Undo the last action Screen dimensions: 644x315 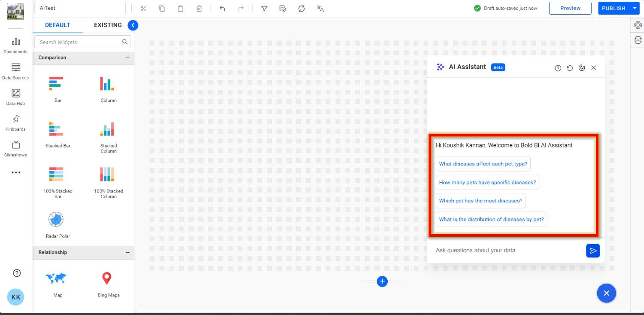[x=222, y=8]
